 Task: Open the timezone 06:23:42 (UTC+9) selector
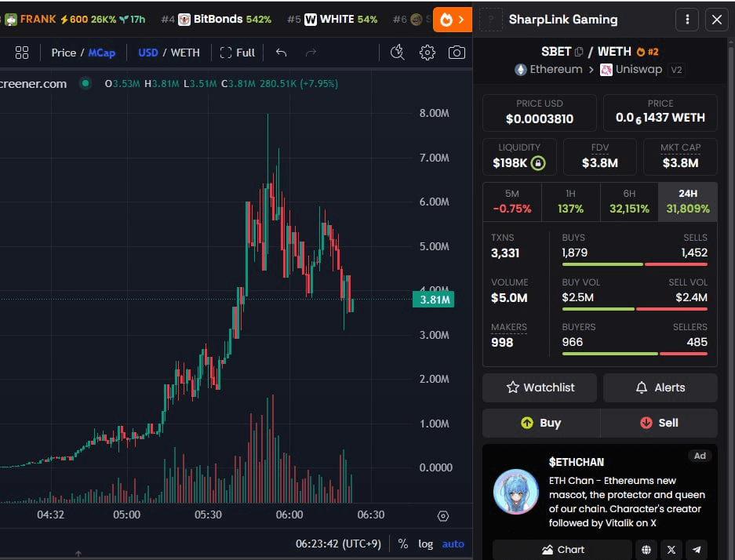click(338, 544)
